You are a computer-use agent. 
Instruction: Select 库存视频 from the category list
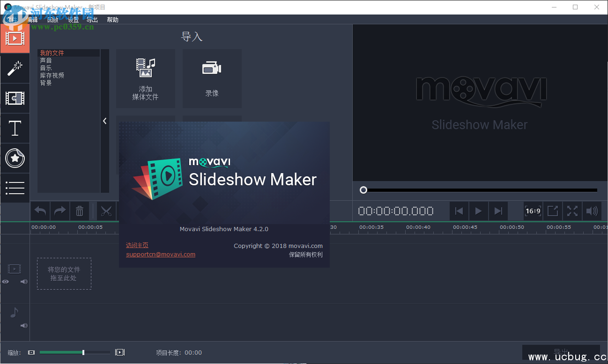tap(52, 75)
